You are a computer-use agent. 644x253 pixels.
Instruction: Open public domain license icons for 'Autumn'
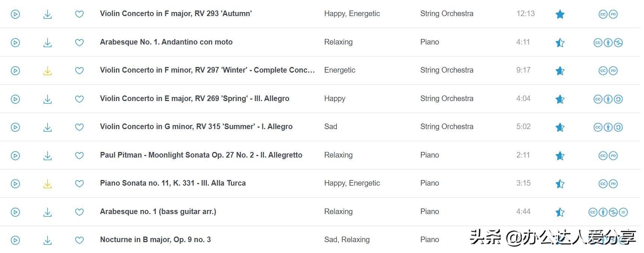pyautogui.click(x=608, y=14)
